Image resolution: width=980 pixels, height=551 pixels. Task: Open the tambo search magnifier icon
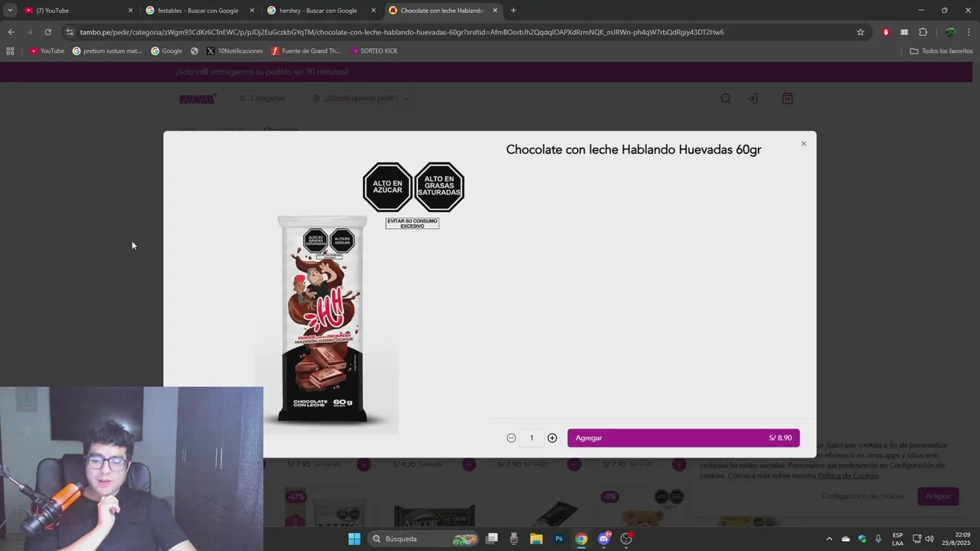tap(726, 98)
